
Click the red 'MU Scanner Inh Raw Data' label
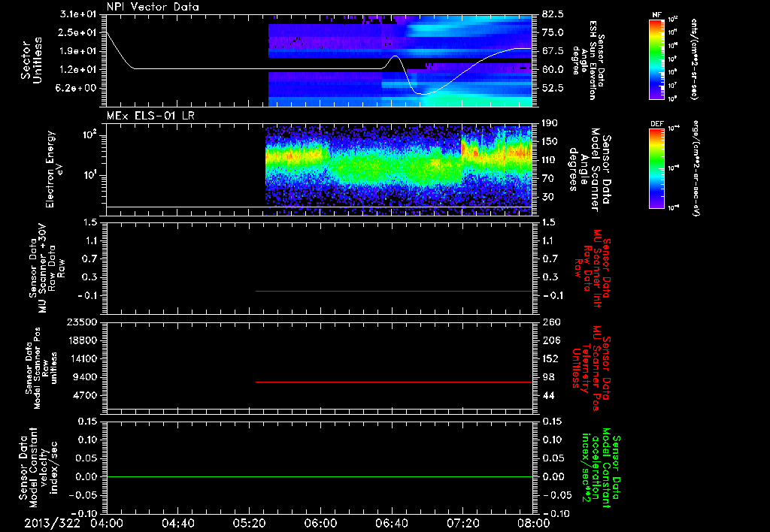coord(593,268)
